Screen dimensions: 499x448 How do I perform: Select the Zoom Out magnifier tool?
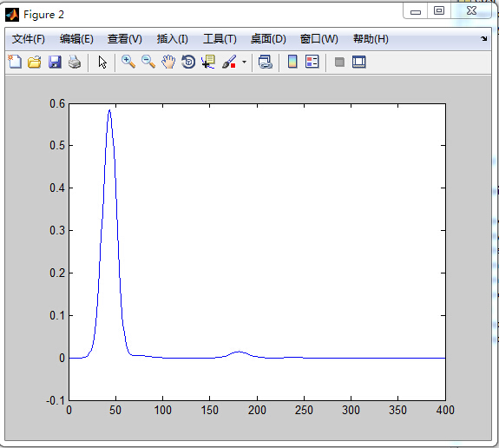148,62
